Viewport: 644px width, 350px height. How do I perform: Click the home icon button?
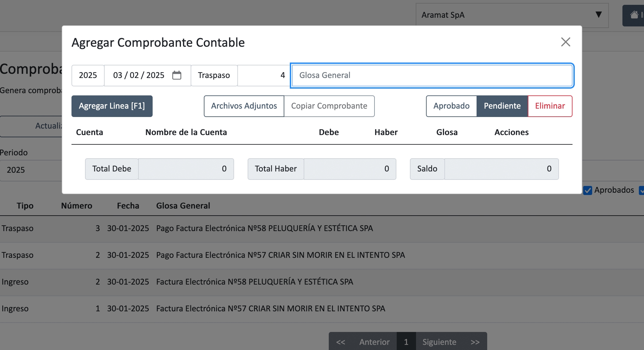coord(634,15)
